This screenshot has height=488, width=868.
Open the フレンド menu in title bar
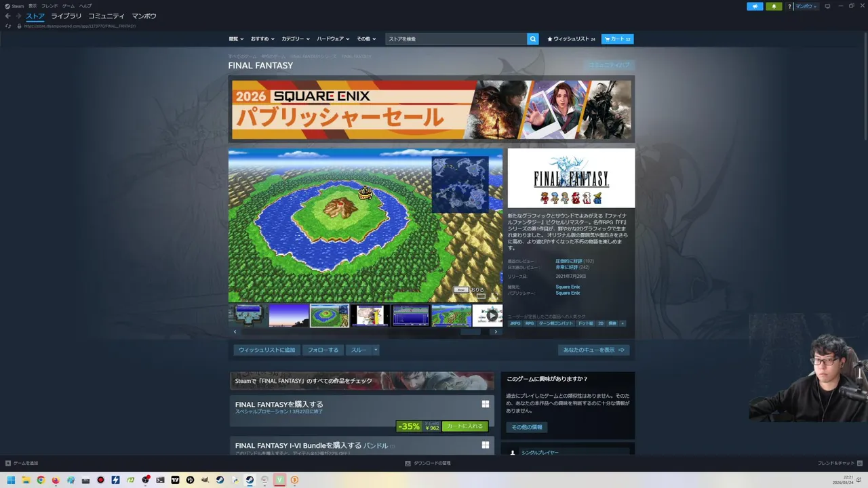point(50,6)
